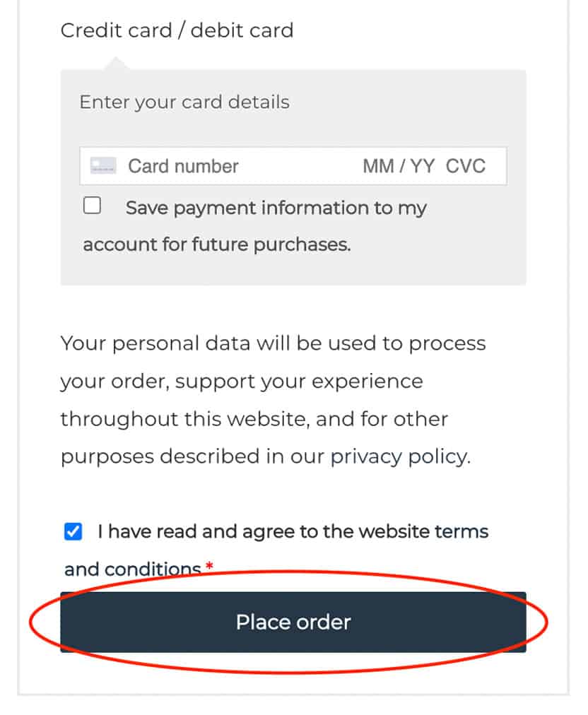Select the Credit card / debit card payment method
The image size is (588, 715).
(x=177, y=30)
